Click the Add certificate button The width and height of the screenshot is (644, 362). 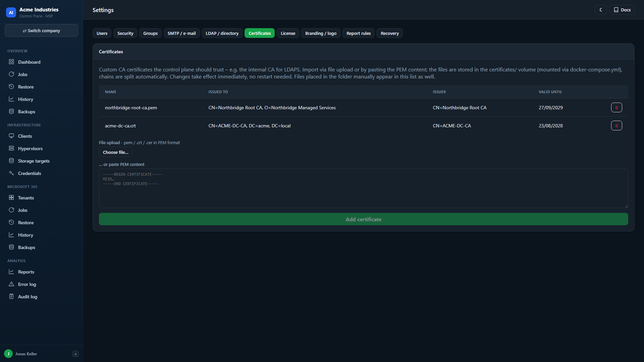tap(364, 219)
